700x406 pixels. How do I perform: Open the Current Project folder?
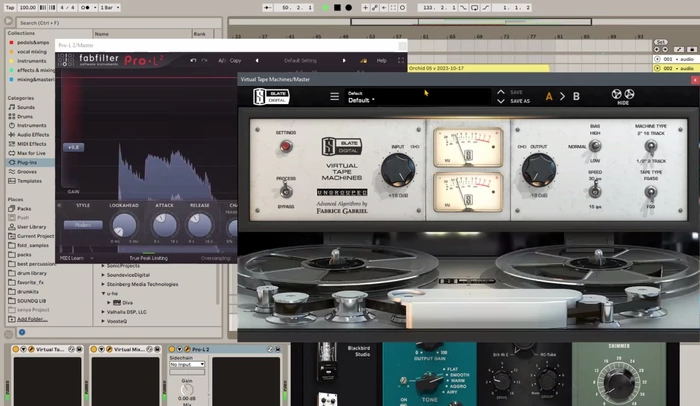(35, 236)
